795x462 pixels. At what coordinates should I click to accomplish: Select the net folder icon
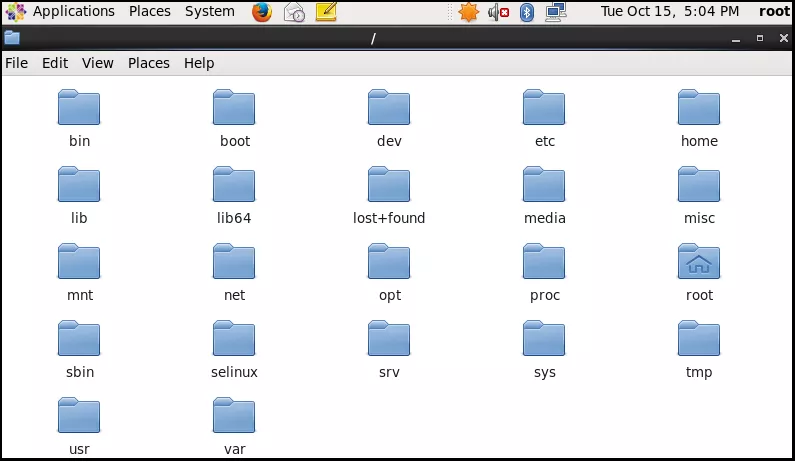234,261
